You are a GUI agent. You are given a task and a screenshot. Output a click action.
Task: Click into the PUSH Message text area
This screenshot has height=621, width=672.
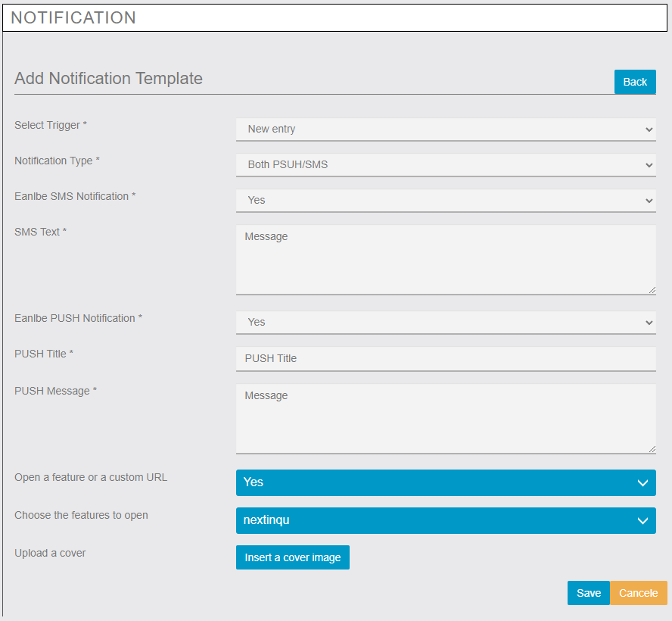446,419
